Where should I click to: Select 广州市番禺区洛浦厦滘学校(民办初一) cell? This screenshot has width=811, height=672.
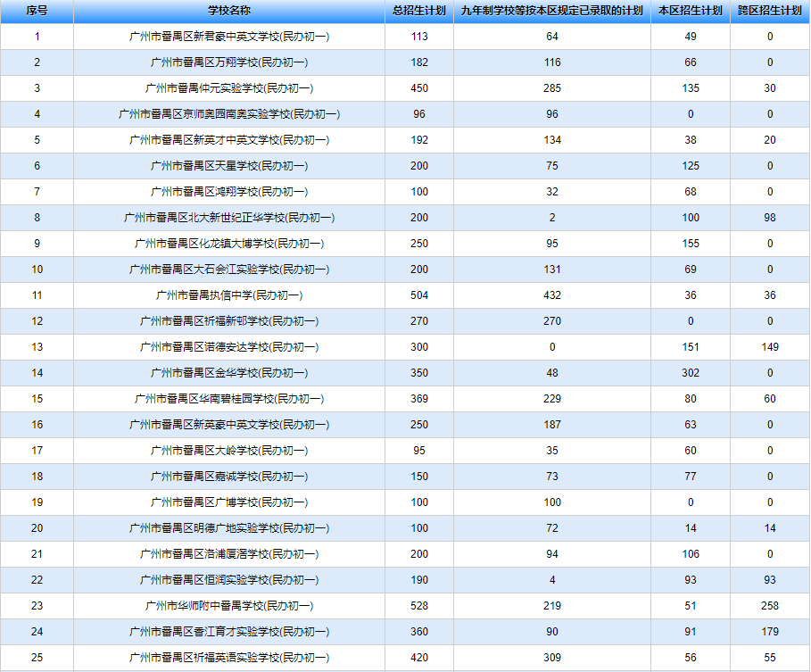tap(229, 554)
